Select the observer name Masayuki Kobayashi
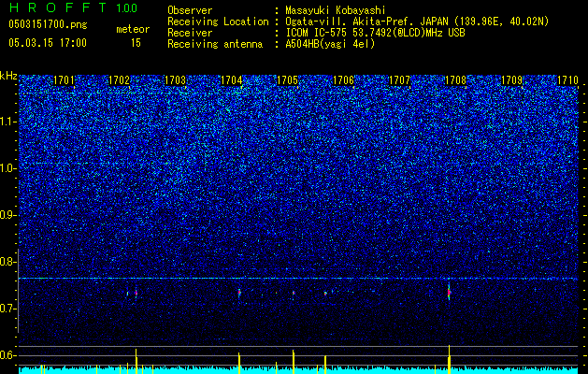 tap(336, 11)
